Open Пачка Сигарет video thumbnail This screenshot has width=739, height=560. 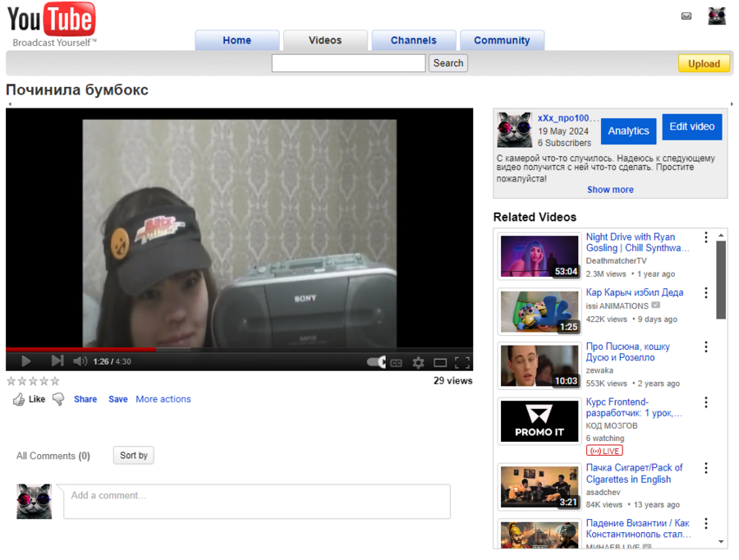[x=539, y=488]
